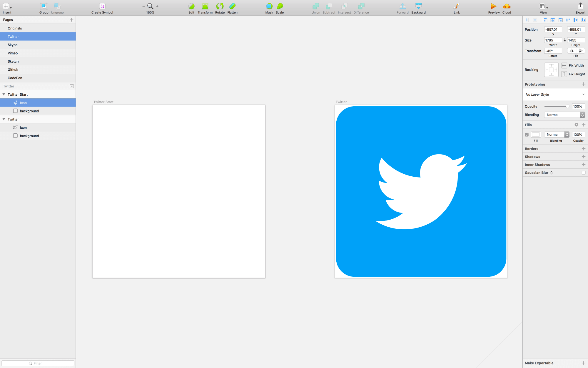The width and height of the screenshot is (588, 368).
Task: Toggle Fix Width resizing option
Action: point(564,66)
